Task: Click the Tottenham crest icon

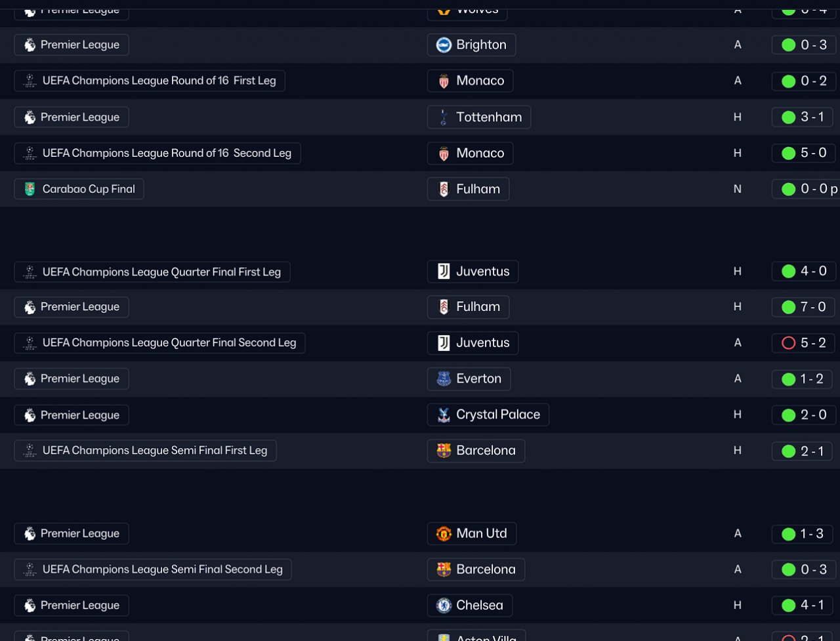Action: [444, 117]
